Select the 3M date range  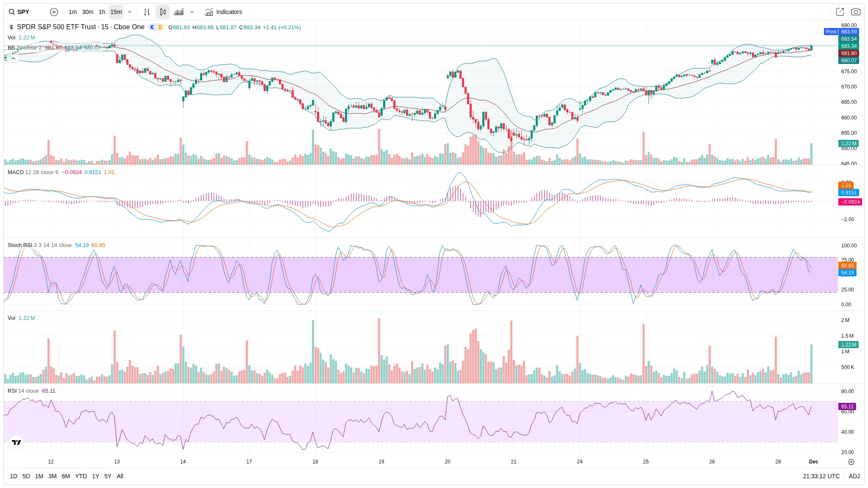pyautogui.click(x=53, y=476)
